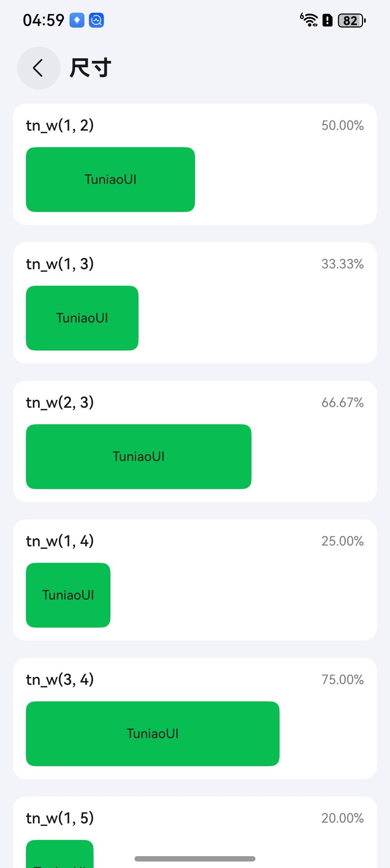Image resolution: width=390 pixels, height=868 pixels.
Task: Tap the battery level indicator
Action: point(352,21)
